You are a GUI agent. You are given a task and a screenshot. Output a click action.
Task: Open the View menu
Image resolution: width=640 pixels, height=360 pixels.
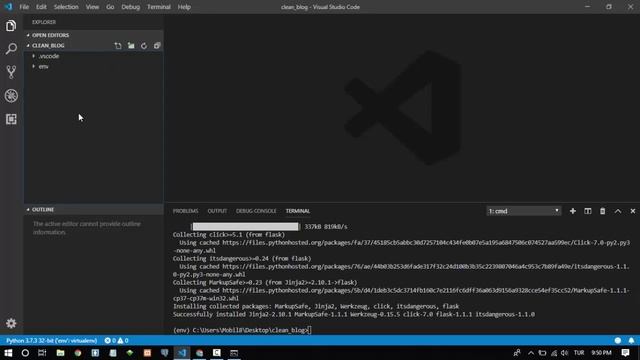(92, 7)
